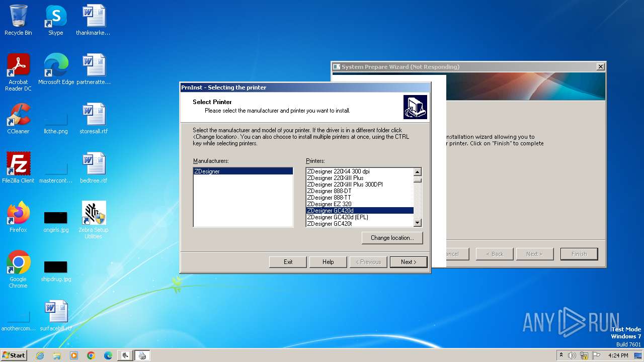Open Internet Explorer from taskbar
Screen dimensions: 644x362
40,355
